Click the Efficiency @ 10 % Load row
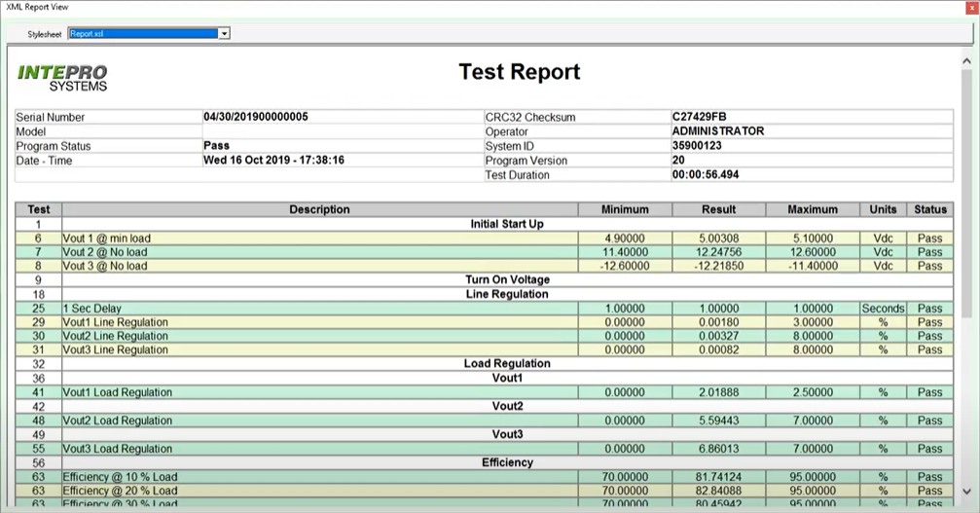The height and width of the screenshot is (513, 980). (x=120, y=477)
